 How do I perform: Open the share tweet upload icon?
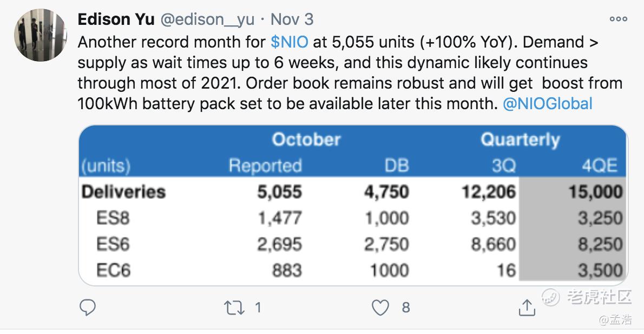coord(527,308)
